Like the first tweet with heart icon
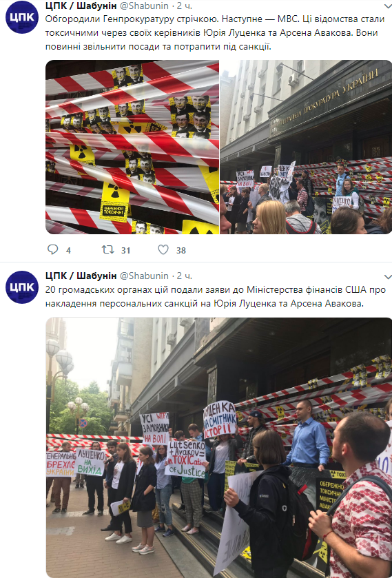The height and width of the screenshot is (578, 392). [163, 250]
